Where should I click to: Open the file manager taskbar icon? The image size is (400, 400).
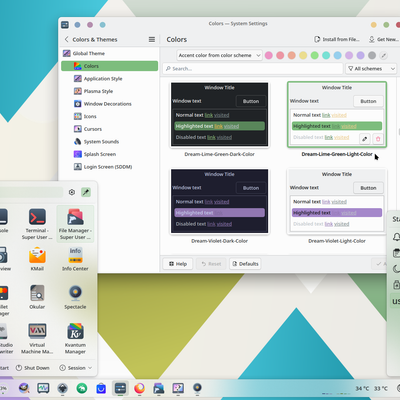pyautogui.click(x=159, y=388)
